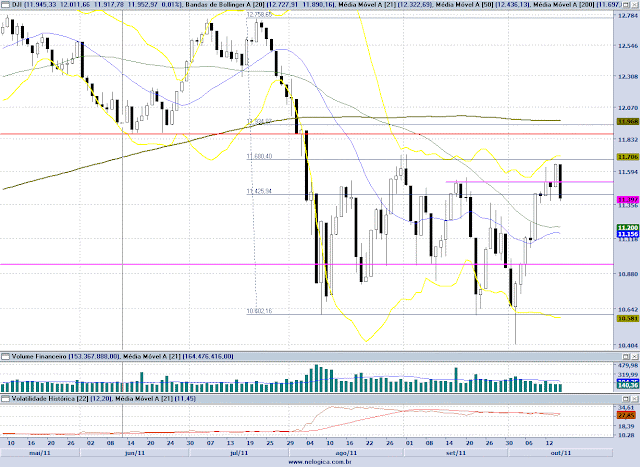The width and height of the screenshot is (640, 467).
Task: Open the Volume Financeiro panel menu icon
Action: 5,356
